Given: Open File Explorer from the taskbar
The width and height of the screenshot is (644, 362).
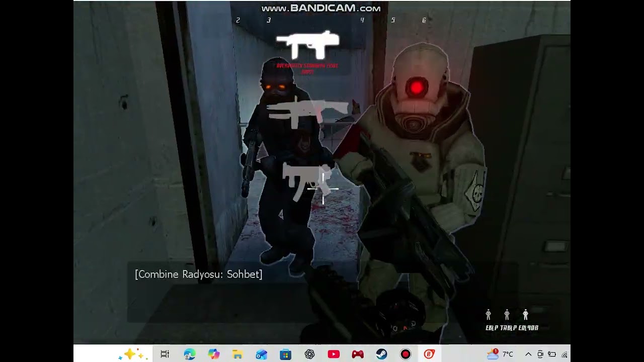Looking at the screenshot, I should (237, 354).
